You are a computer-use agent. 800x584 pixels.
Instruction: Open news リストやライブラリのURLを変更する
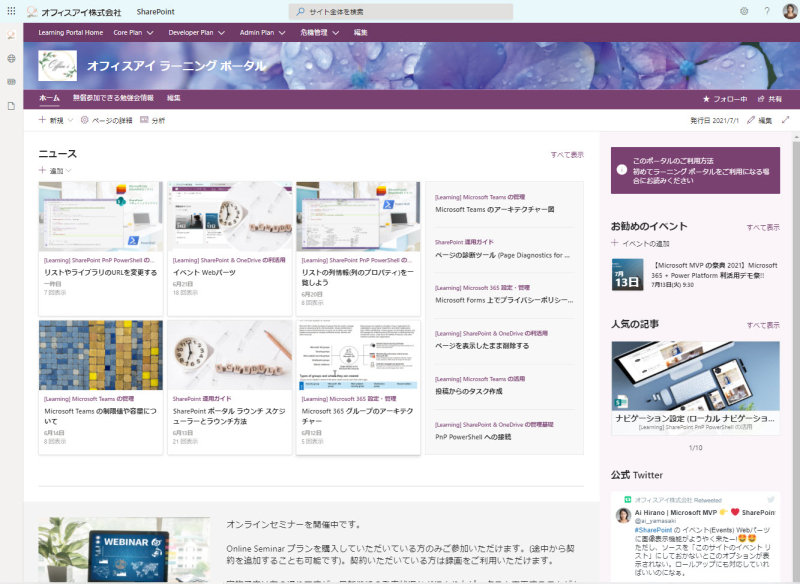coord(101,272)
